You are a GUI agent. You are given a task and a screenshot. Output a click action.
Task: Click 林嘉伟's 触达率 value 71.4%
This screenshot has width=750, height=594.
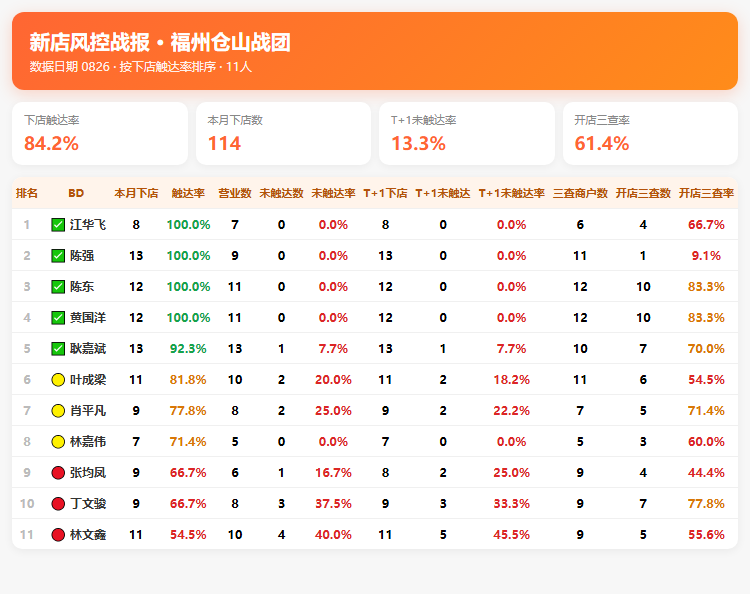point(188,441)
